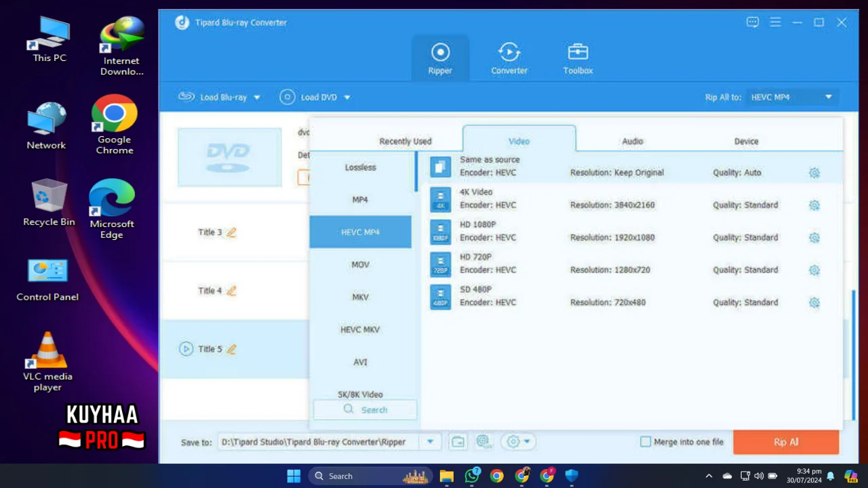Select AVI format category
Screen dimensions: 868x488
pyautogui.click(x=360, y=362)
